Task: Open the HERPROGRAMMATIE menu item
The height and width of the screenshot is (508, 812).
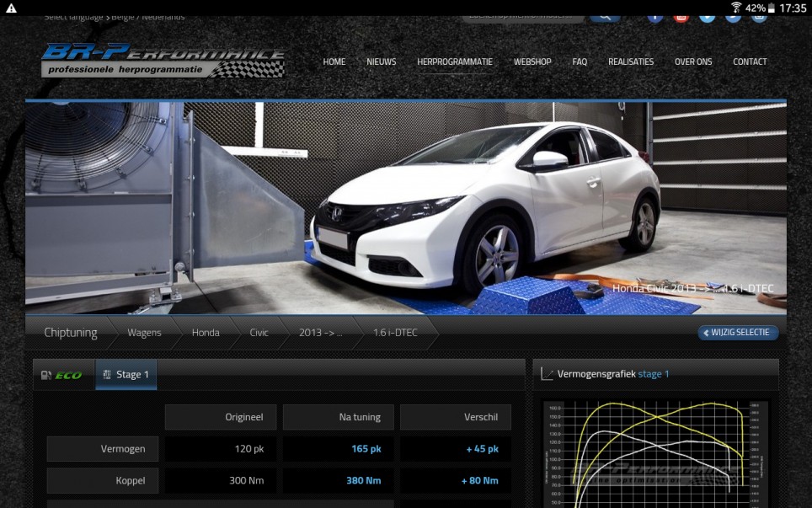Action: pyautogui.click(x=455, y=61)
